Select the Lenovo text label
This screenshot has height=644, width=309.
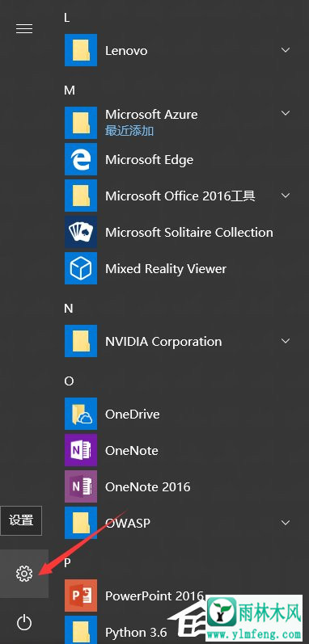coord(126,51)
